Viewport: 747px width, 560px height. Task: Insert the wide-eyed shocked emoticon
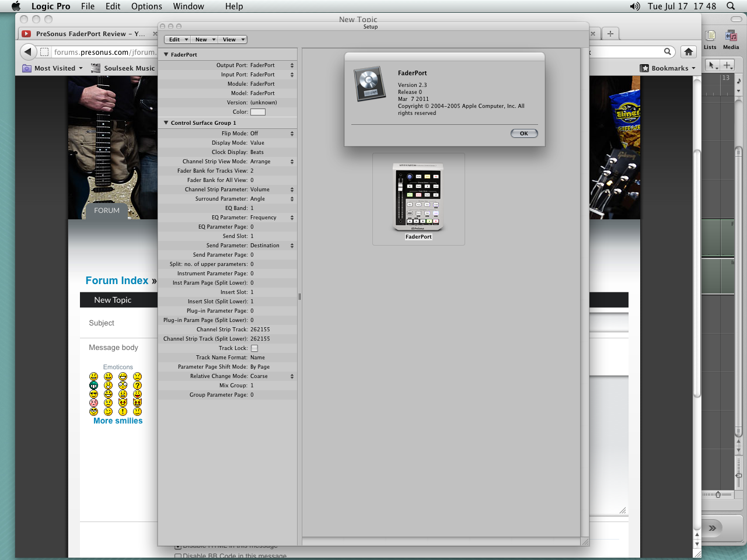coord(123,385)
